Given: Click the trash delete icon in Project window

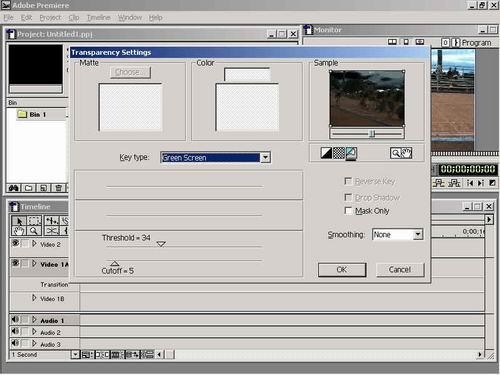Looking at the screenshot, I should [x=58, y=188].
